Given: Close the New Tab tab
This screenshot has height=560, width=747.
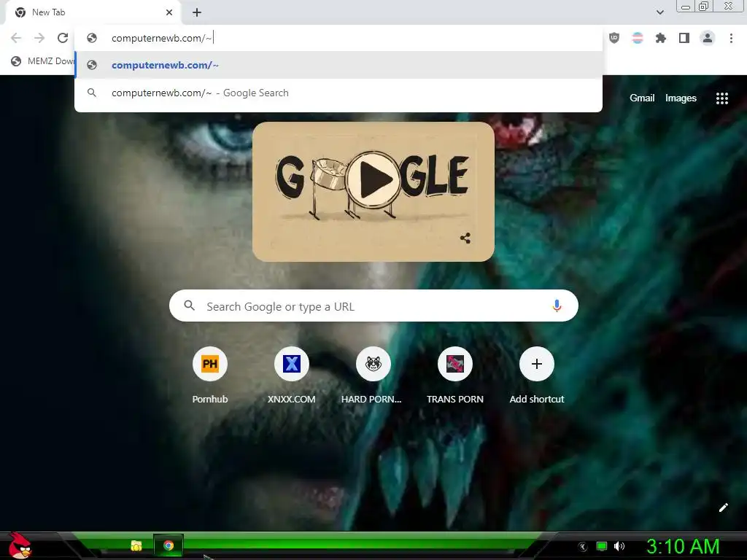Looking at the screenshot, I should [x=169, y=12].
